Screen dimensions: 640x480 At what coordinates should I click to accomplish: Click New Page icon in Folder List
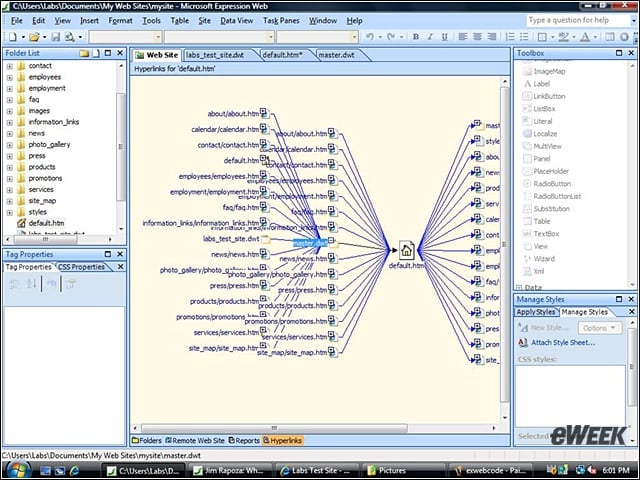[96, 53]
